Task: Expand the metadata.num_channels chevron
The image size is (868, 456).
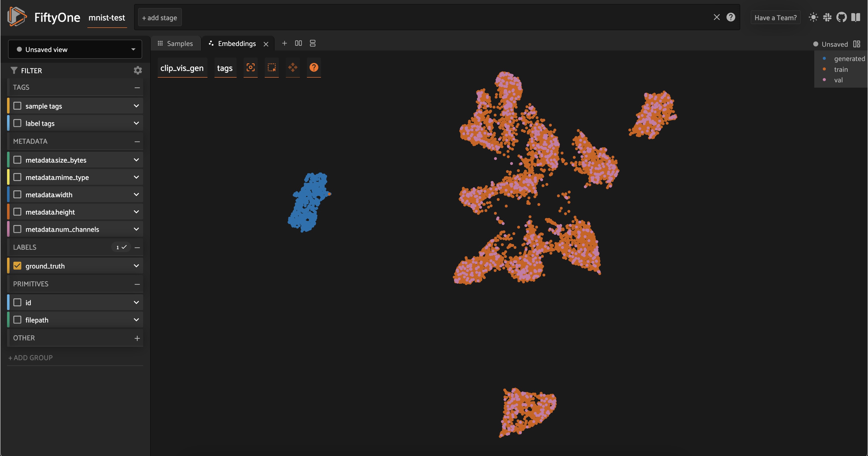Action: coord(136,229)
